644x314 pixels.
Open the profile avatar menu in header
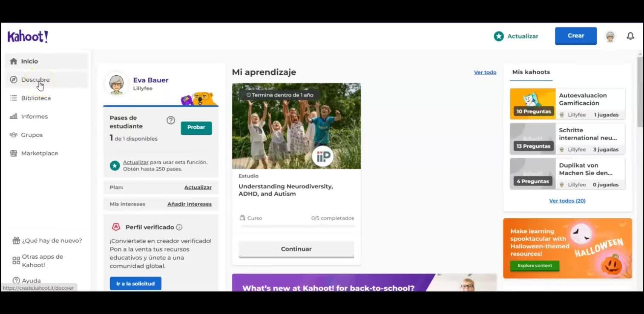tap(610, 37)
